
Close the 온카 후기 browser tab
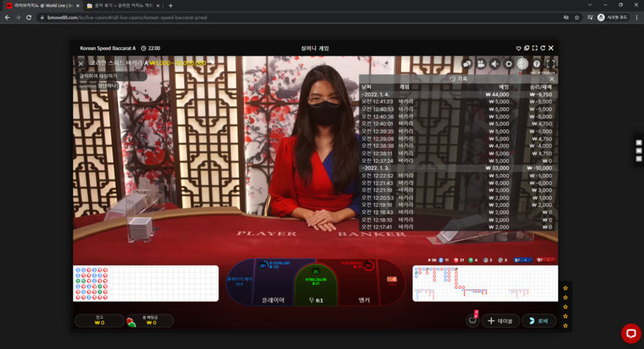[158, 5]
